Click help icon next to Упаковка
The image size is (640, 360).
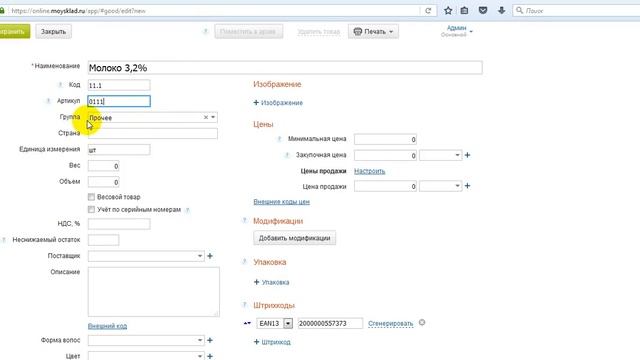[244, 262]
